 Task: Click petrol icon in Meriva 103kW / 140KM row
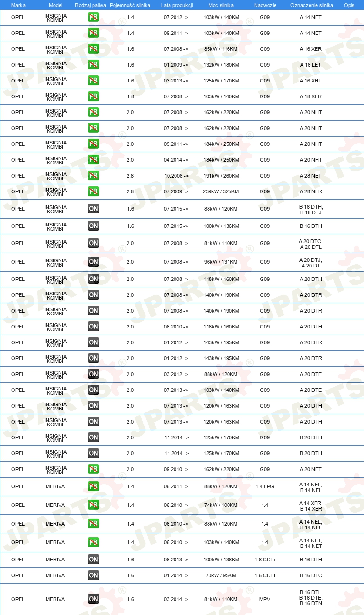[94, 542]
